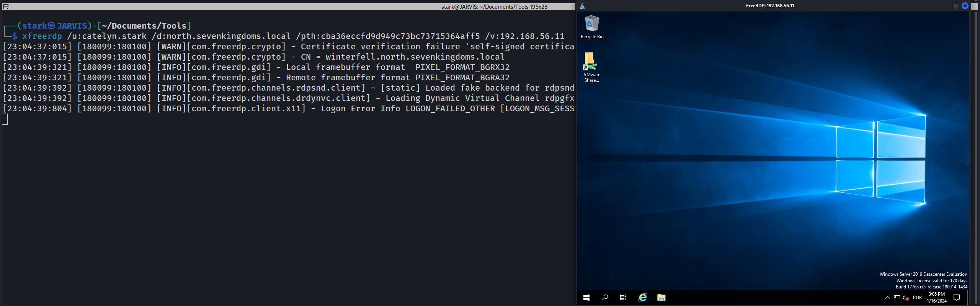Close the FreeRDP remote session window
Image resolution: width=980 pixels, height=306 pixels.
point(965,6)
